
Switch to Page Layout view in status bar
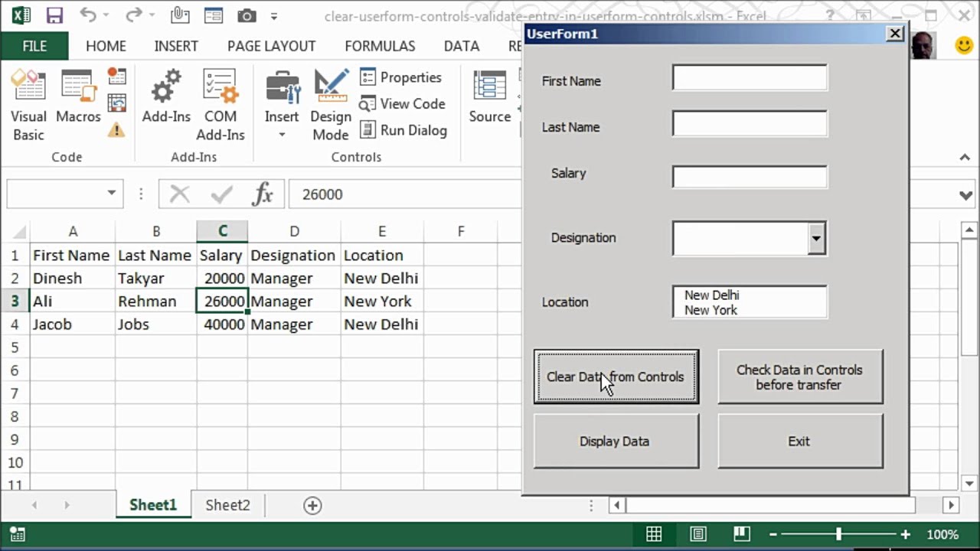point(697,534)
